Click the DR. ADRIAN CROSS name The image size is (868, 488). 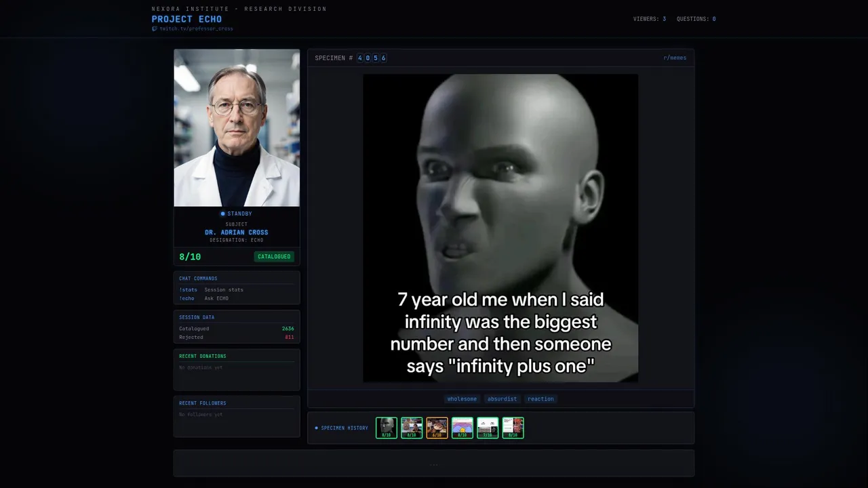click(x=237, y=232)
